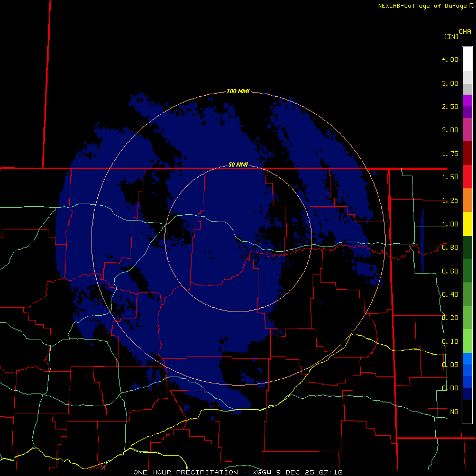This screenshot has width=476, height=476.
Task: Click the 1.50 legend value
Action: pyautogui.click(x=450, y=177)
